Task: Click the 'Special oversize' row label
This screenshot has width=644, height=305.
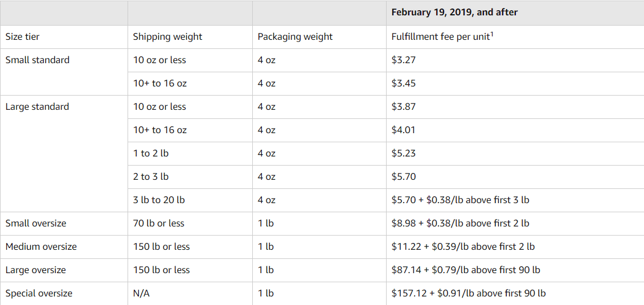Action: coord(39,293)
